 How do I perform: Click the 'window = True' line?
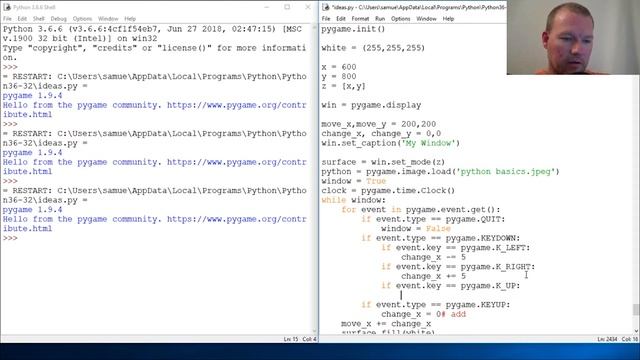(353, 181)
